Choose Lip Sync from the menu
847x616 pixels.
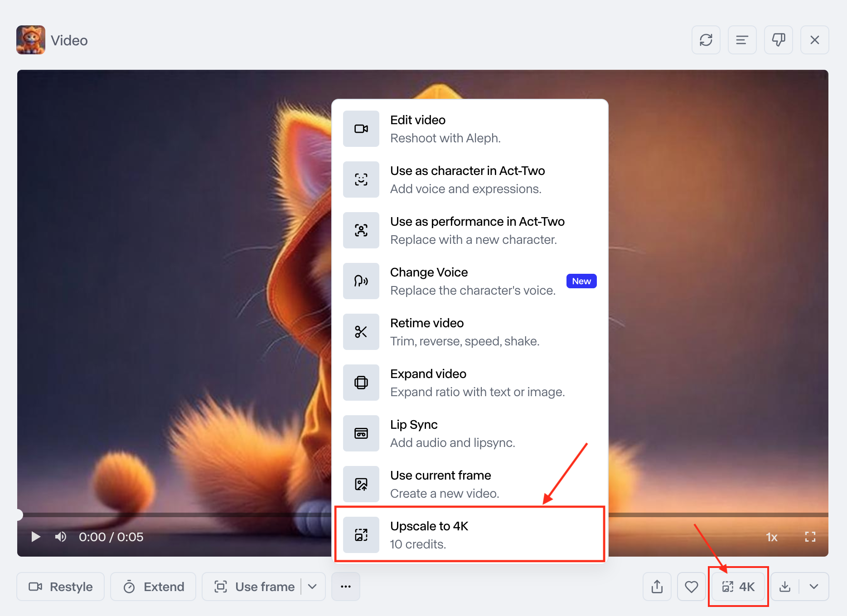469,433
